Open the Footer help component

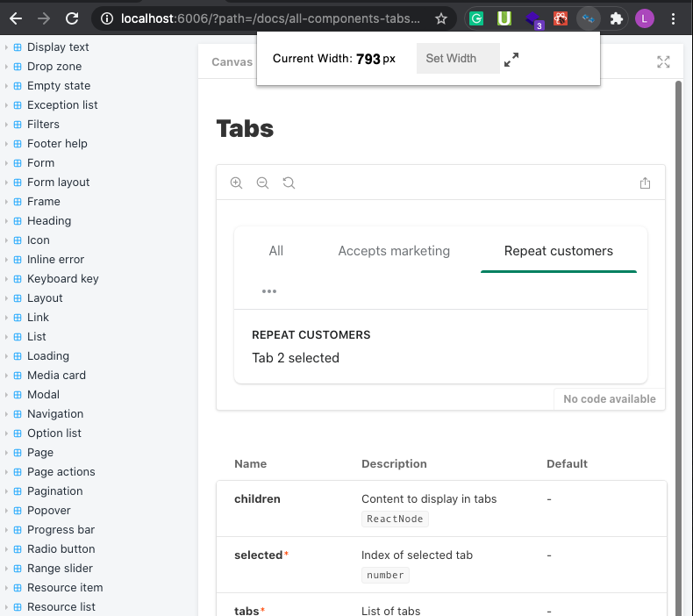point(57,144)
